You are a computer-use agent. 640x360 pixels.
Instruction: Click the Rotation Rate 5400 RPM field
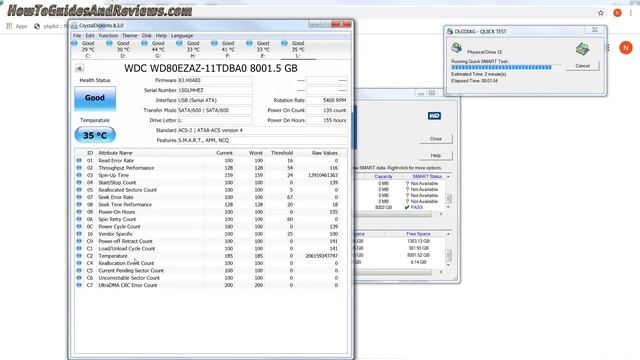(x=327, y=100)
